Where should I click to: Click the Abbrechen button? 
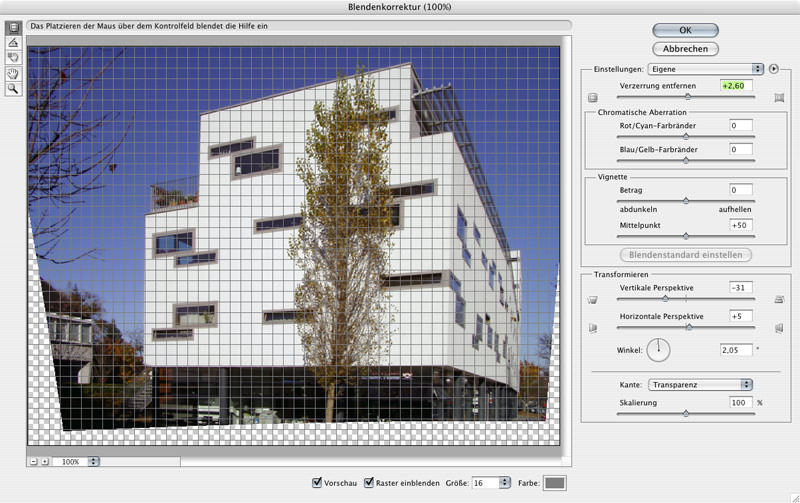click(x=685, y=49)
